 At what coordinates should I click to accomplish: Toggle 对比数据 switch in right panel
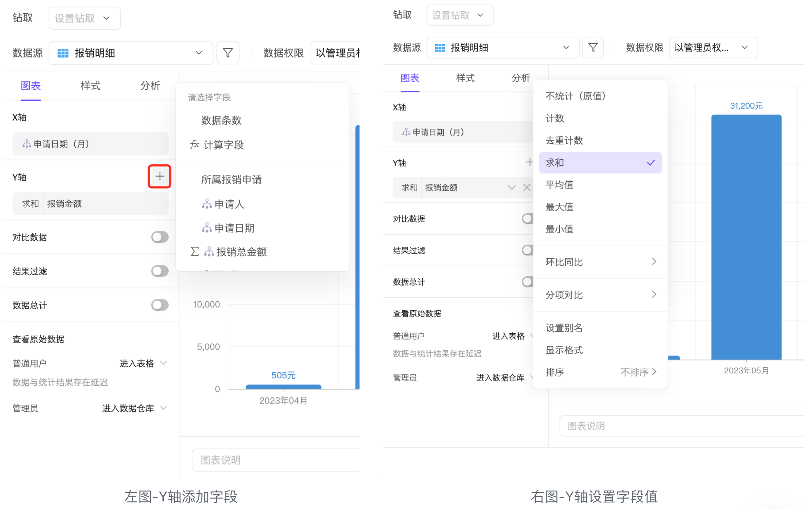[x=527, y=219]
